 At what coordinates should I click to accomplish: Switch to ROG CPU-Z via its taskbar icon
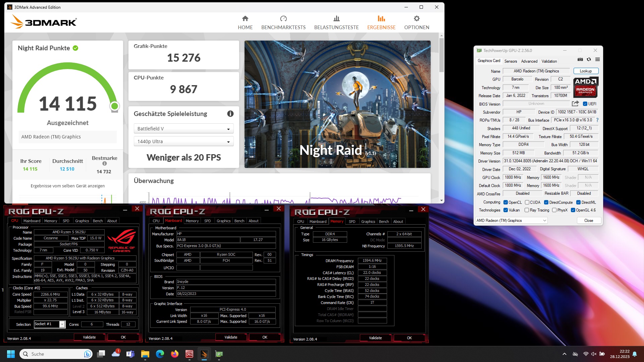click(x=190, y=354)
